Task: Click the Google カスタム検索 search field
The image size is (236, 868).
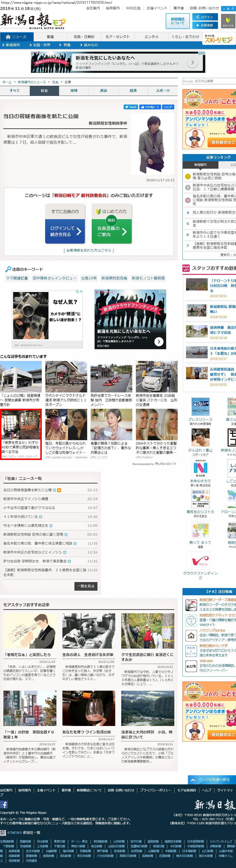Action: 209,81
